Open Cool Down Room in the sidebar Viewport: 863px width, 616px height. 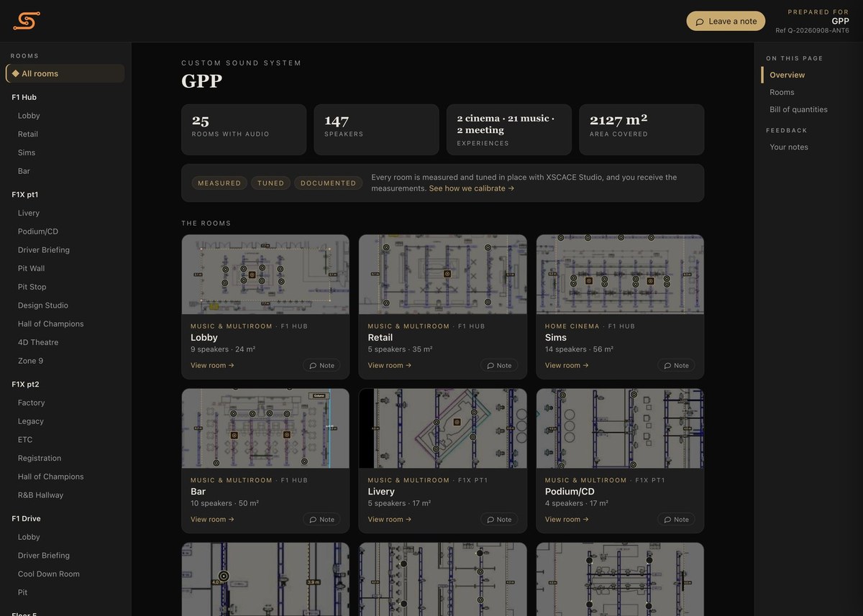point(49,574)
